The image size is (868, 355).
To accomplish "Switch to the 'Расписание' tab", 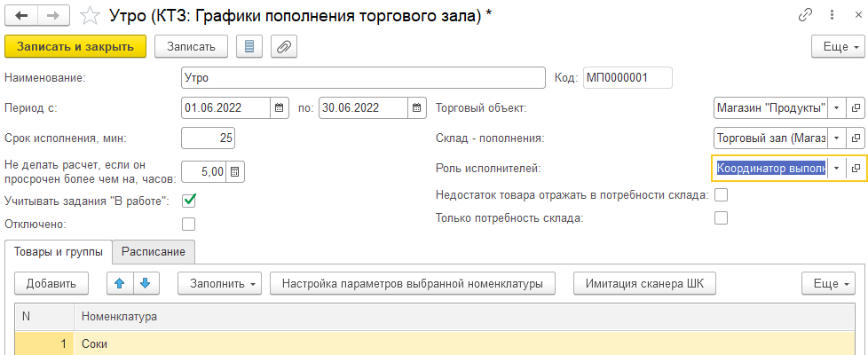I will [154, 252].
